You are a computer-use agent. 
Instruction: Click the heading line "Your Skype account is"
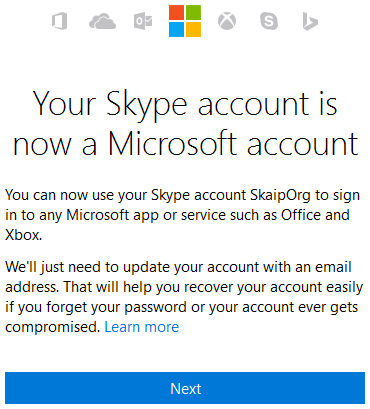[x=185, y=105]
